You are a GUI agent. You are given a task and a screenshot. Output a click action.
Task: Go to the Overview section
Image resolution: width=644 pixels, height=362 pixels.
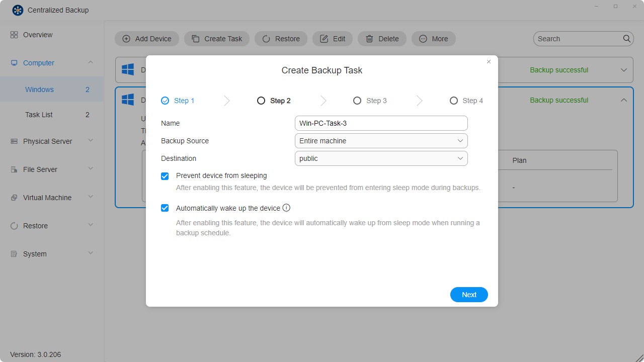tap(38, 35)
